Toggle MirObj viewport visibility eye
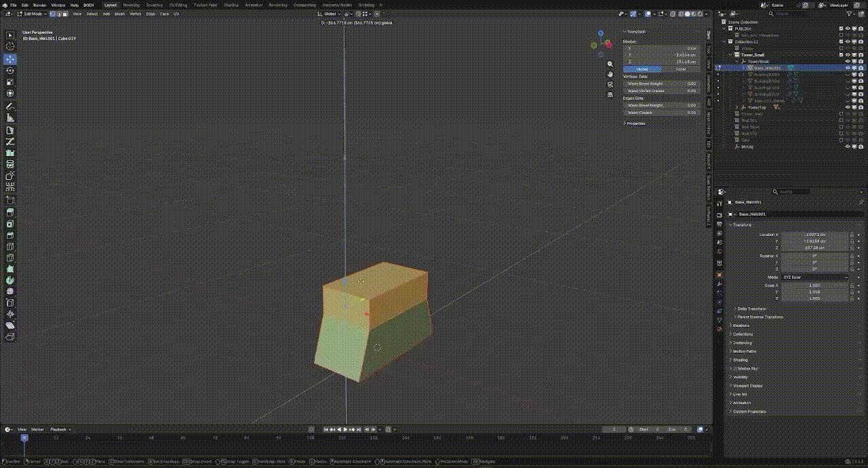The width and height of the screenshot is (868, 468). pos(848,147)
